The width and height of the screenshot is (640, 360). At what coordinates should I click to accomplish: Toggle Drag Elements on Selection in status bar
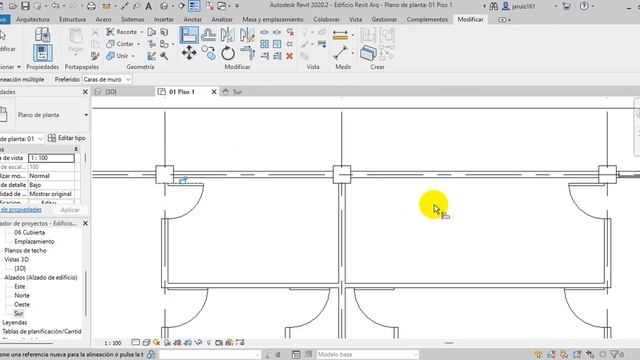(x=590, y=354)
